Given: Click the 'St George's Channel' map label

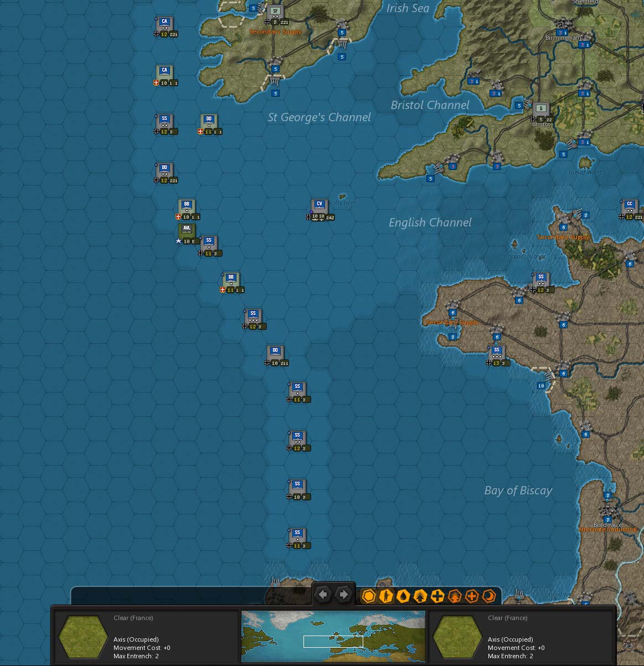Looking at the screenshot, I should pos(320,117).
